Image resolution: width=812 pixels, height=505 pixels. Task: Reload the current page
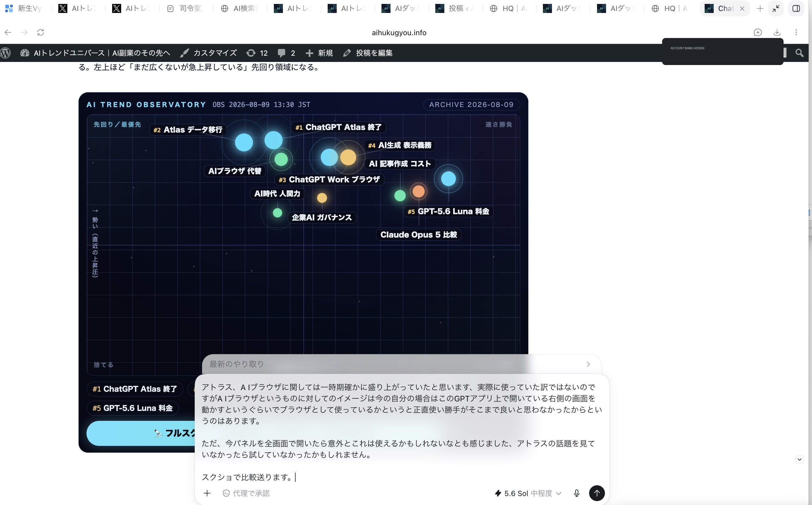(x=41, y=32)
